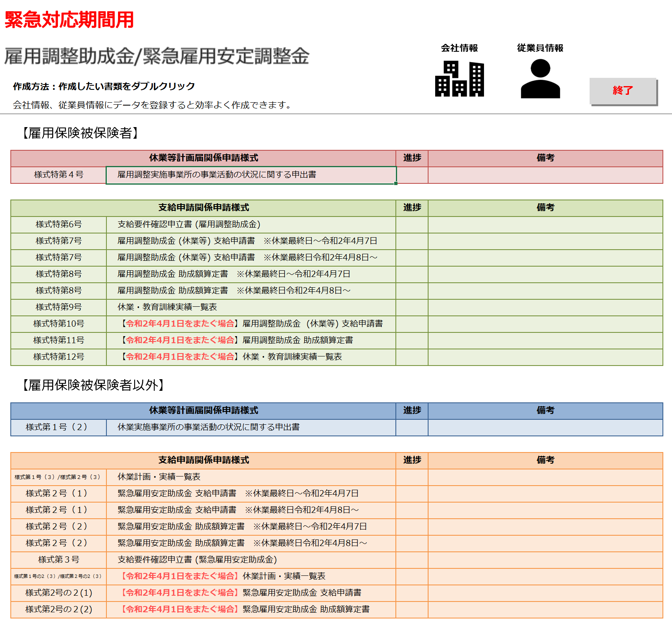
Task: Click the blue 休業等計画届関係申請様式 header
Action: [x=203, y=411]
